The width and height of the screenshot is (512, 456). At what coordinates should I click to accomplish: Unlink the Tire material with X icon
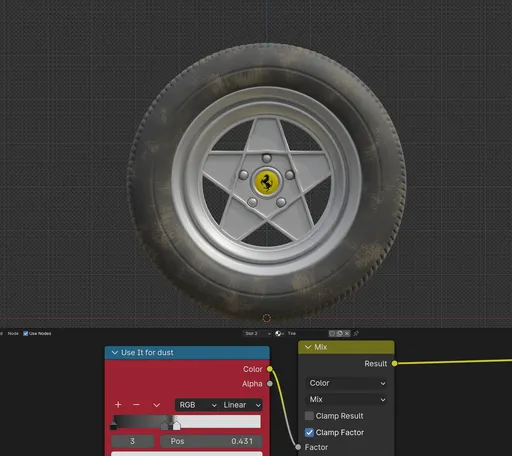click(x=347, y=333)
